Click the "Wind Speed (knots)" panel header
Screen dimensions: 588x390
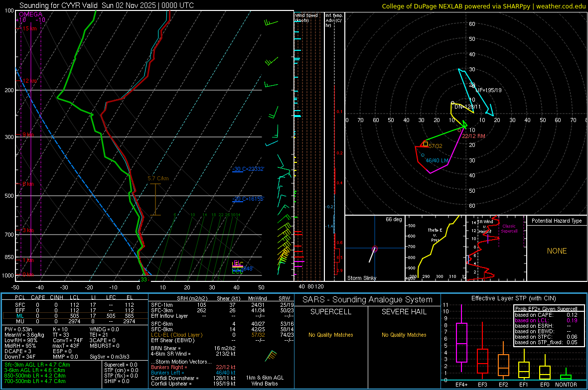coord(306,17)
